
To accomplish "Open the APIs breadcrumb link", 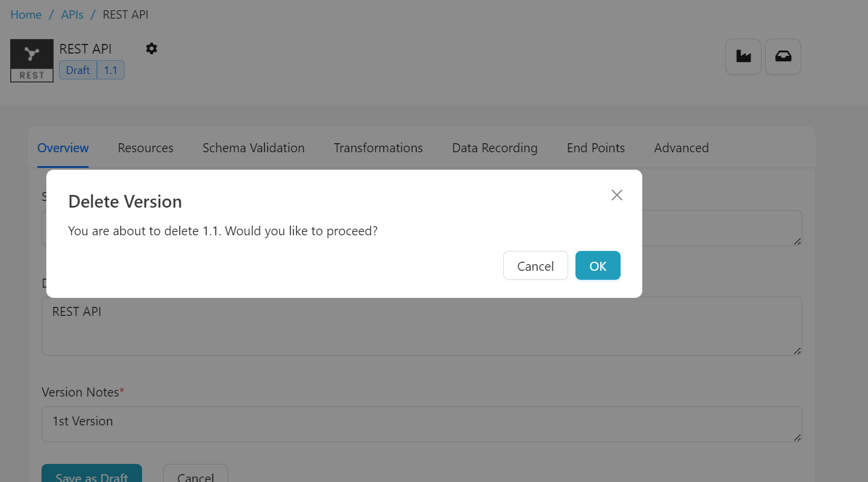I will pos(72,14).
